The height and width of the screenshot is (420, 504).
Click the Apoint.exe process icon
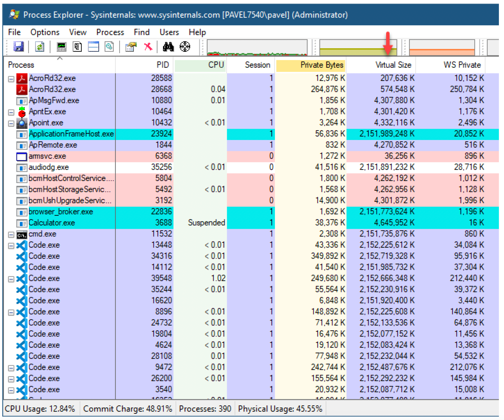pyautogui.click(x=22, y=123)
